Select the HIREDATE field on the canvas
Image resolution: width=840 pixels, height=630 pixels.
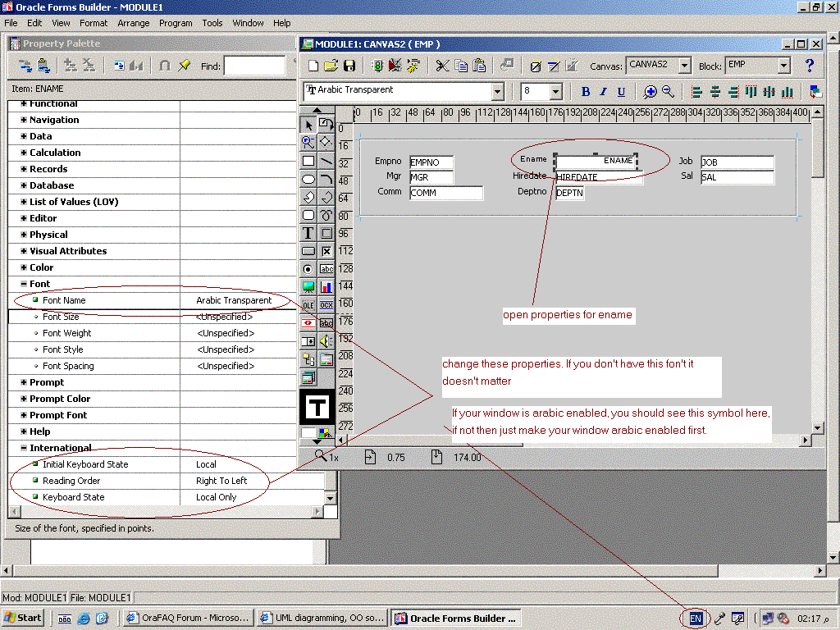599,177
